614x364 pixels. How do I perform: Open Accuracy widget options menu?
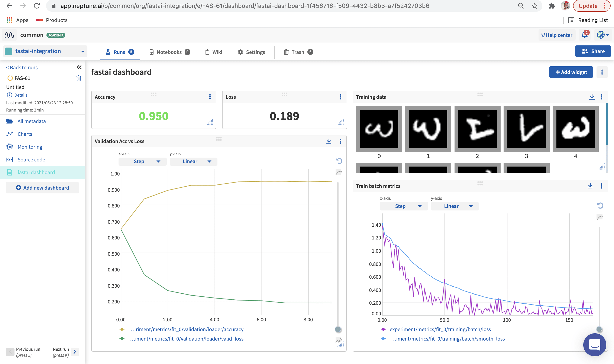click(x=210, y=97)
